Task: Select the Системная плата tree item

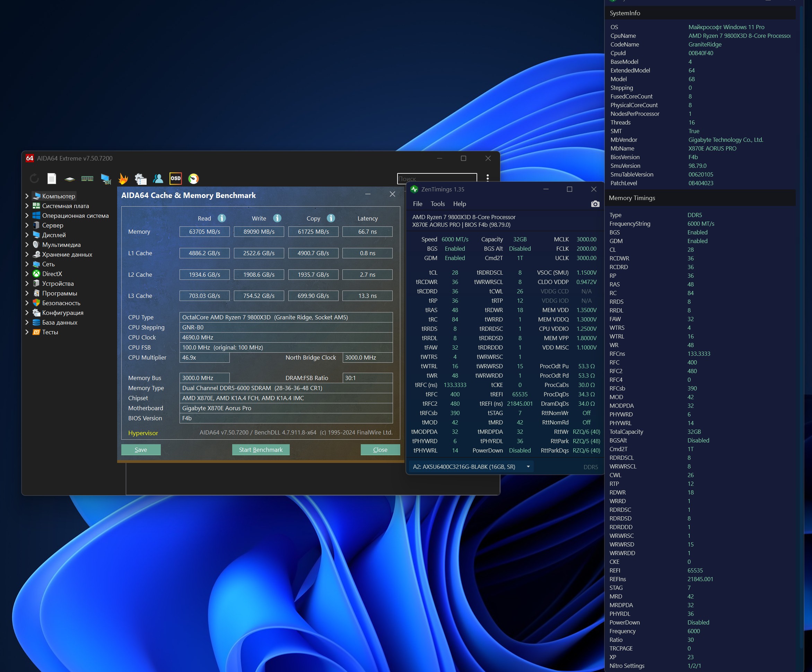Action: (66, 206)
